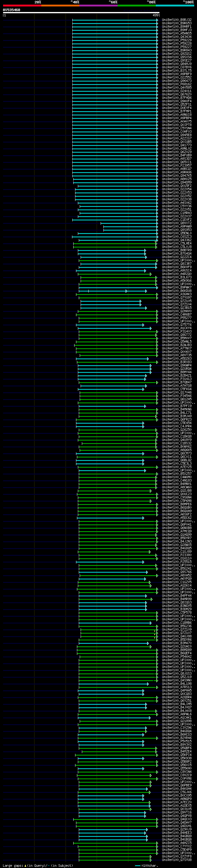The height and width of the screenshot is (868, 197).
Task: Click label UniRef100_P25515
Action: (177, 562)
